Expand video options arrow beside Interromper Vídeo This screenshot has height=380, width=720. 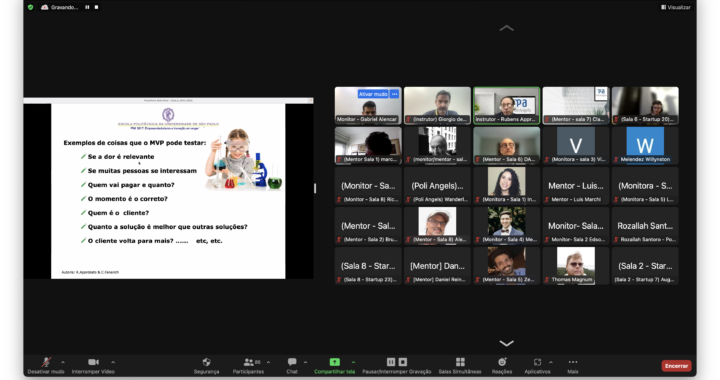tap(113, 362)
